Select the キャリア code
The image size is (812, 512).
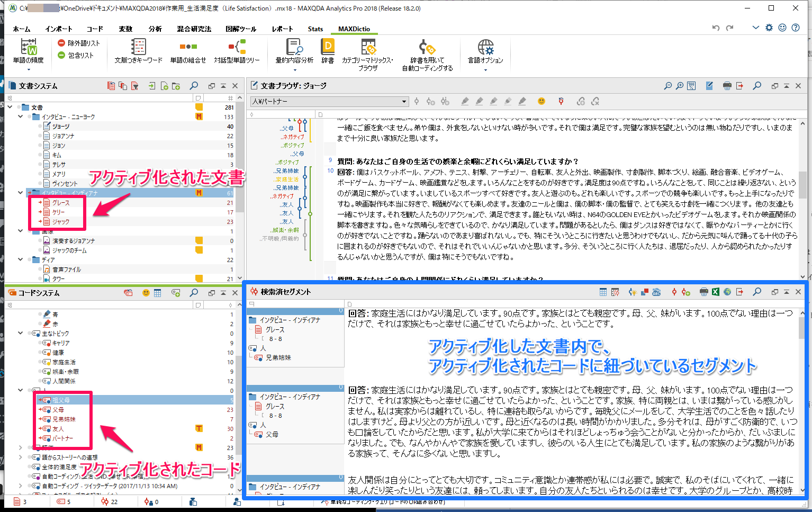tap(61, 343)
